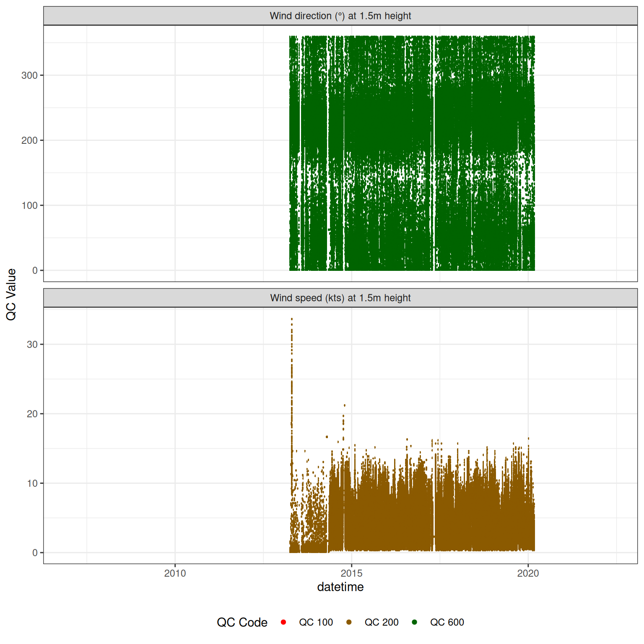
Task: Select the QC 600 legend label
Action: tap(447, 622)
